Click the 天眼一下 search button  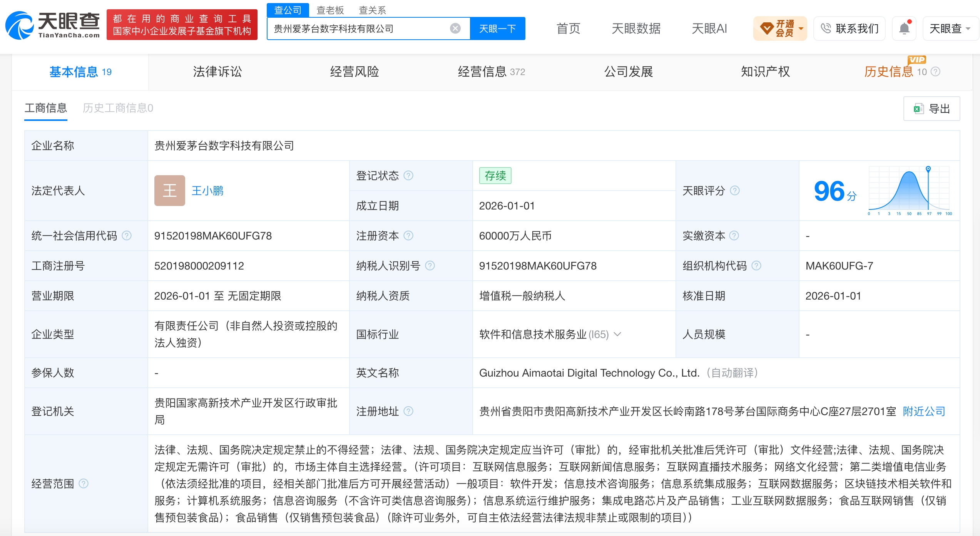498,28
